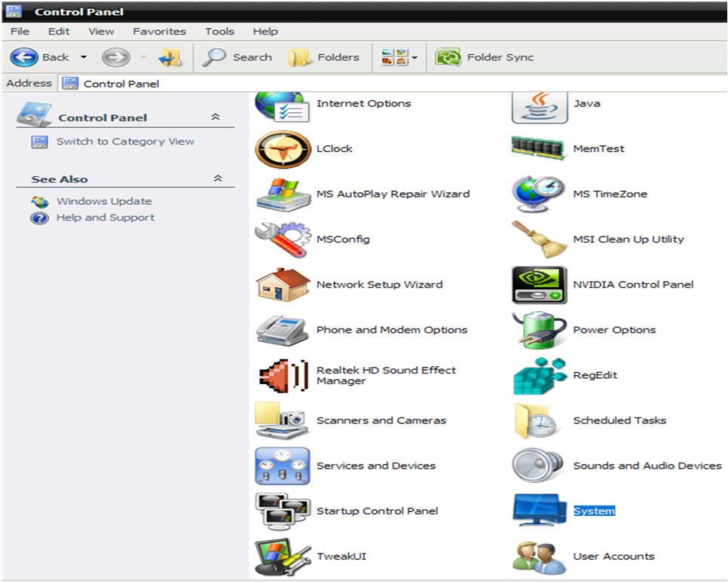Viewport: 728px width, 583px height.
Task: Open the View menu
Action: coord(101,32)
